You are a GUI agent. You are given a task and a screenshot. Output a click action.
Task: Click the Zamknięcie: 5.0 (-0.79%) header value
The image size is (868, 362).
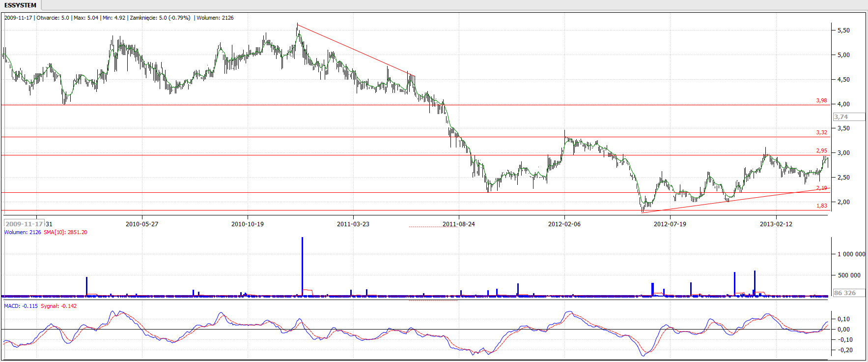click(160, 18)
